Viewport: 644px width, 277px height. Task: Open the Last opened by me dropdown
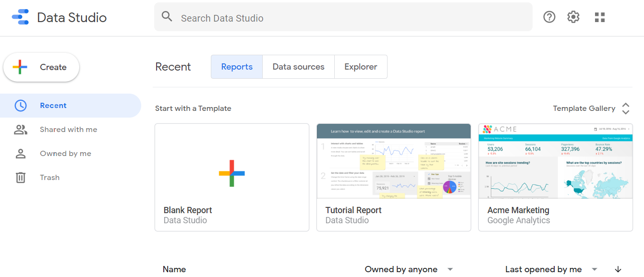tap(551, 269)
